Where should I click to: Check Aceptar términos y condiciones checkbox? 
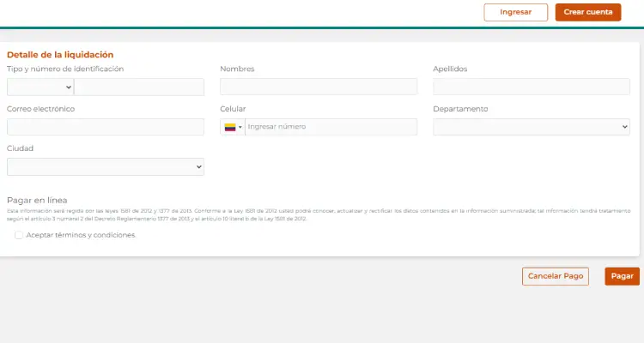tap(19, 235)
